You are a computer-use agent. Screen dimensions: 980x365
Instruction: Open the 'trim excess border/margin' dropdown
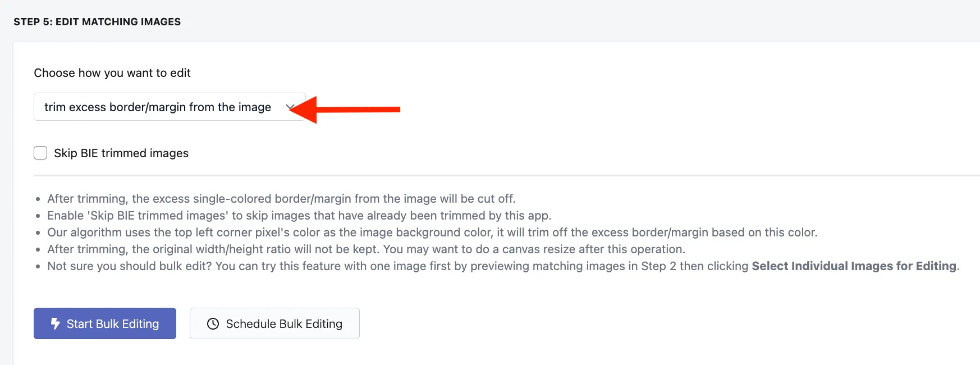(170, 107)
